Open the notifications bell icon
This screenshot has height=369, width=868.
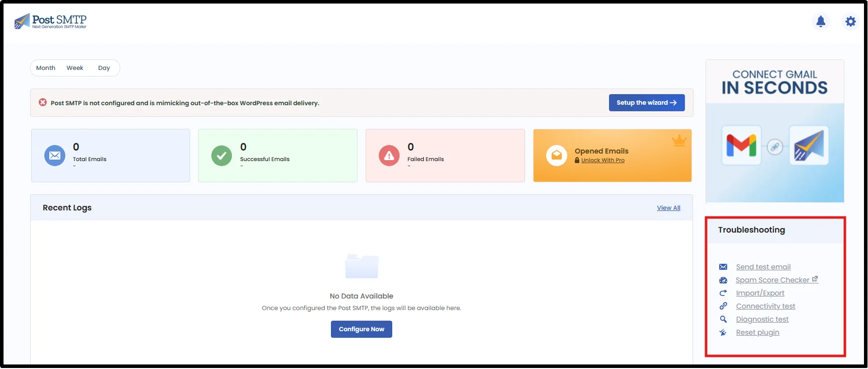coord(821,22)
